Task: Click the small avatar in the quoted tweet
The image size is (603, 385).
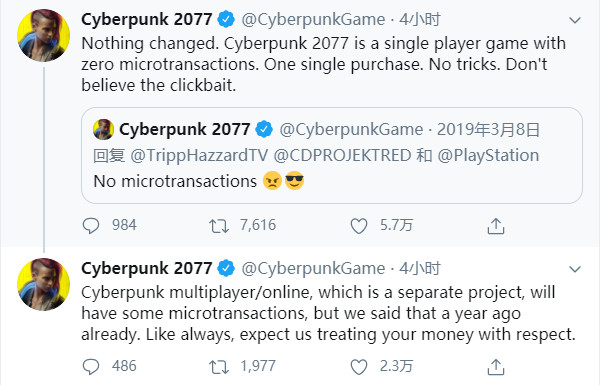Action: [103, 129]
